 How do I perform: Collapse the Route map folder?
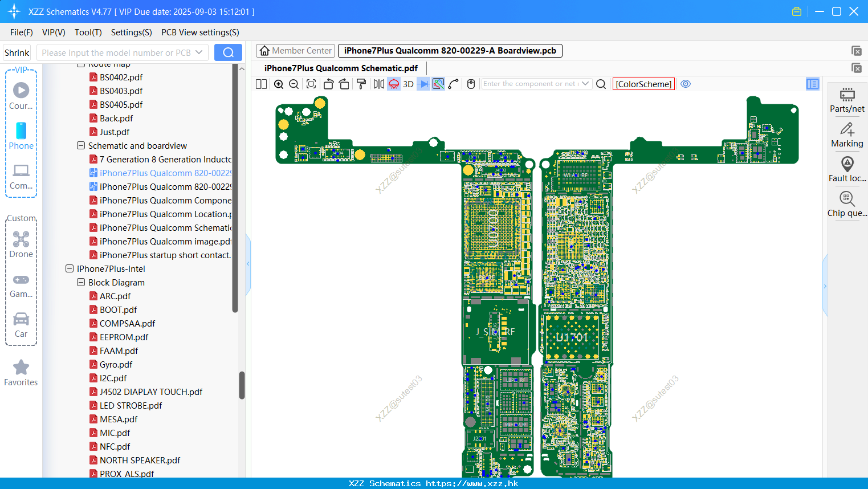click(81, 64)
